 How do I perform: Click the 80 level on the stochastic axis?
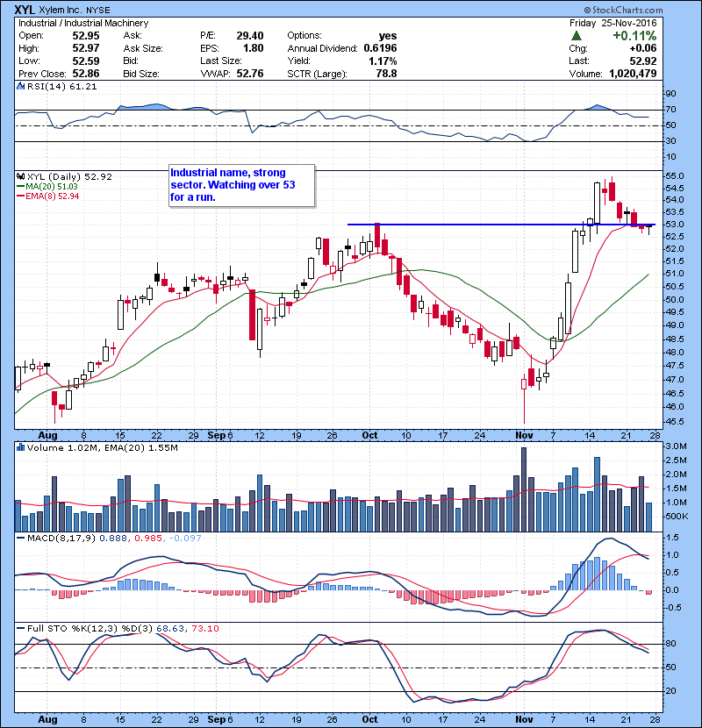coord(671,644)
